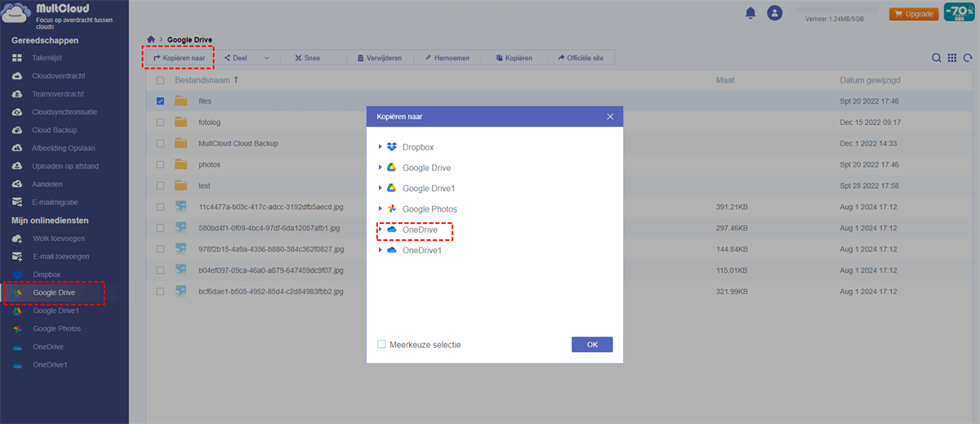Check the MultCloud Cloud Backup checkbox
The width and height of the screenshot is (980, 424).
coord(160,143)
